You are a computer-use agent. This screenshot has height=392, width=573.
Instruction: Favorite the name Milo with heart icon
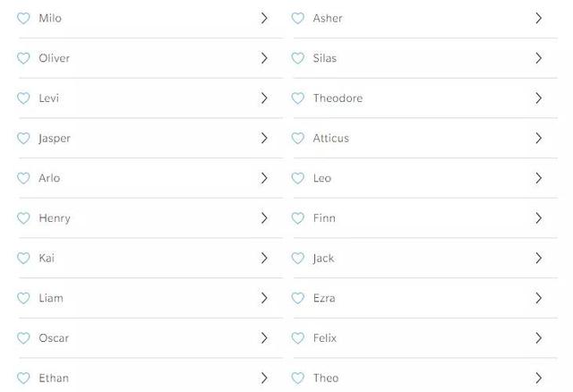23,18
